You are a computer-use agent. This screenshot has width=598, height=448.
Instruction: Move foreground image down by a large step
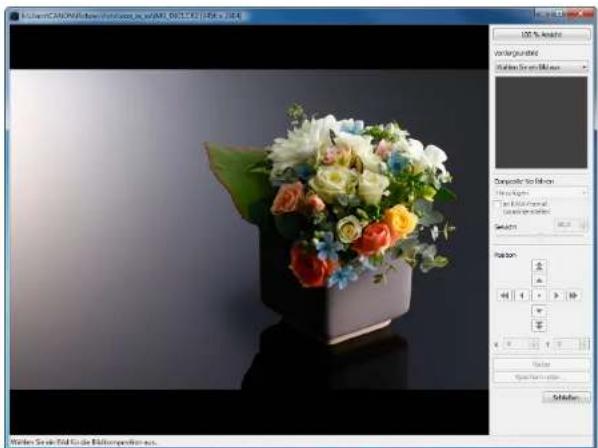(x=539, y=326)
